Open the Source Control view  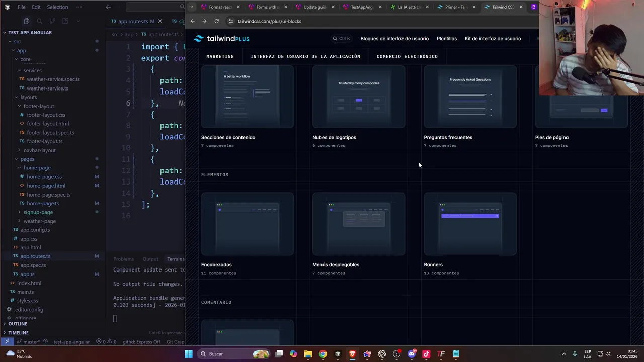pyautogui.click(x=52, y=21)
